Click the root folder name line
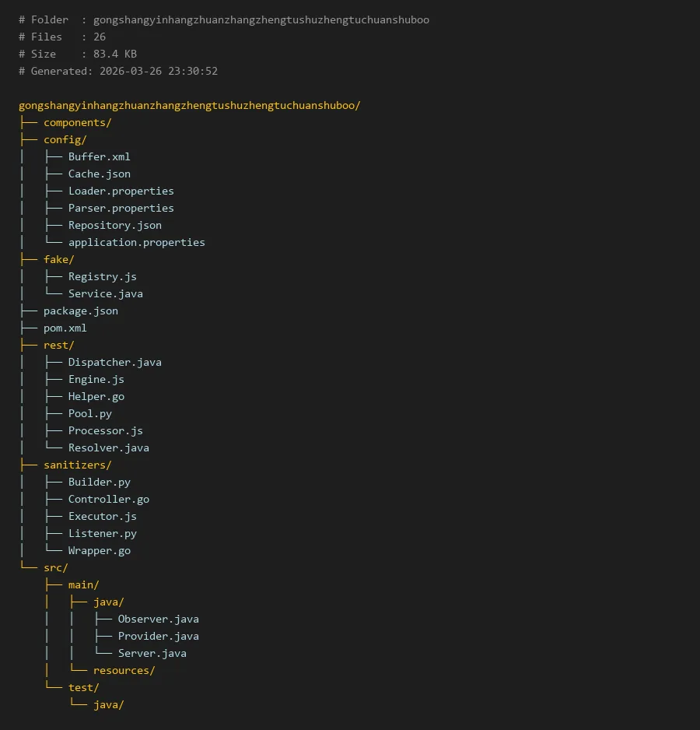This screenshot has width=700, height=730. (189, 105)
